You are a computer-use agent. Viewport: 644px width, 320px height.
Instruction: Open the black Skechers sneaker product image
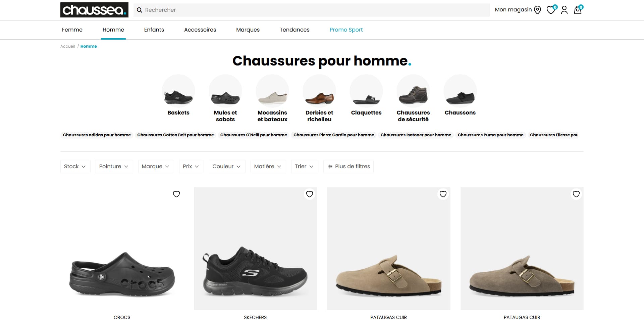tap(255, 248)
